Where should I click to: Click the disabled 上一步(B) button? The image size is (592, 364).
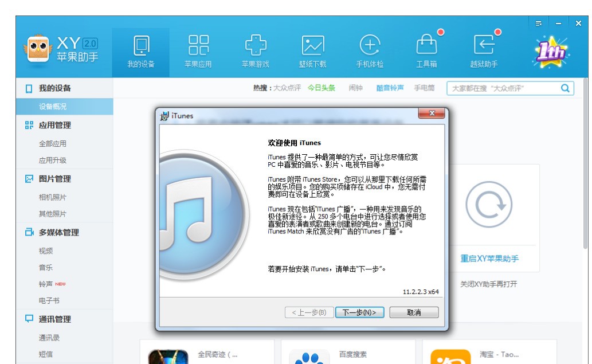[309, 312]
